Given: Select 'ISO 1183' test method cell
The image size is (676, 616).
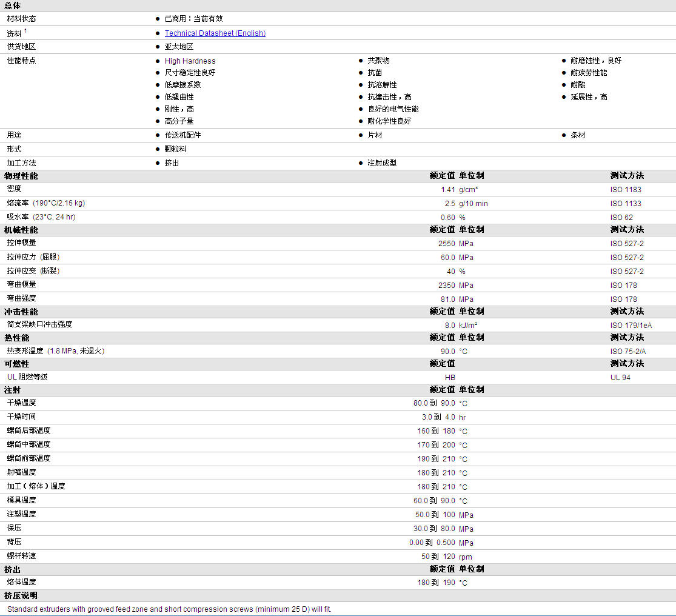Looking at the screenshot, I should pyautogui.click(x=626, y=190).
